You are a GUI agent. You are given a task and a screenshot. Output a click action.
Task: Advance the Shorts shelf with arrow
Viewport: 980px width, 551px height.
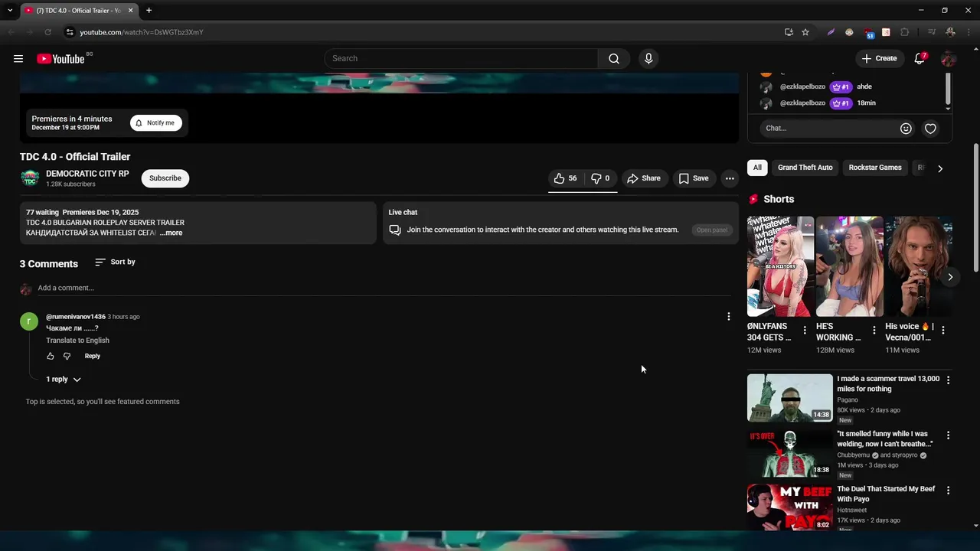point(950,277)
